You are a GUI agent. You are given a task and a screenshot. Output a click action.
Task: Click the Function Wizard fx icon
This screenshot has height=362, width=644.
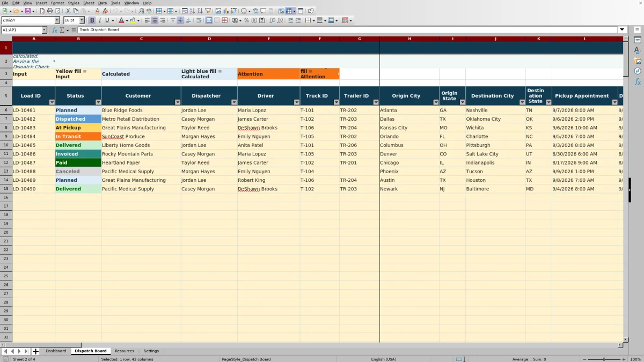point(54,30)
